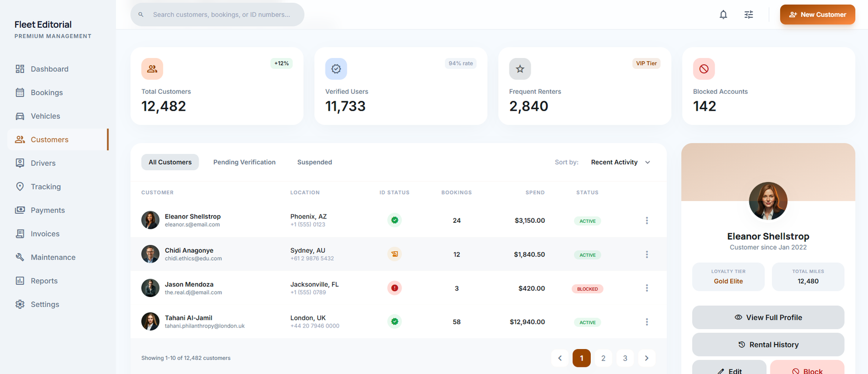The width and height of the screenshot is (868, 374).
Task: Click the Gold Elite loyalty tier card
Action: point(728,276)
